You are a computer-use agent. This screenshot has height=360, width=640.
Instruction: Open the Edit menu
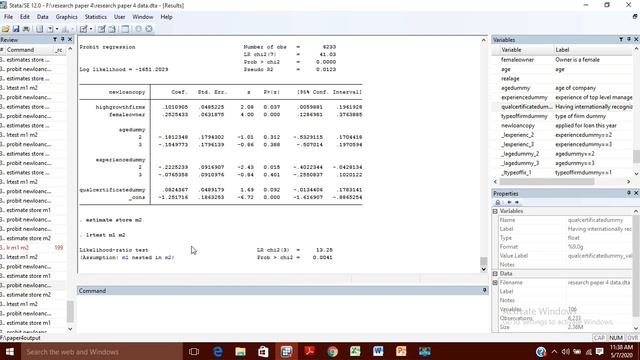tap(25, 17)
